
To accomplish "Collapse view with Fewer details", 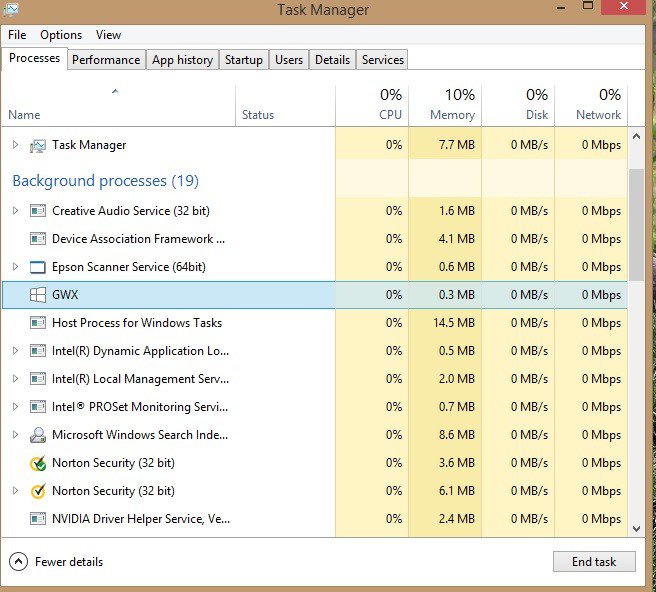I will pyautogui.click(x=58, y=562).
